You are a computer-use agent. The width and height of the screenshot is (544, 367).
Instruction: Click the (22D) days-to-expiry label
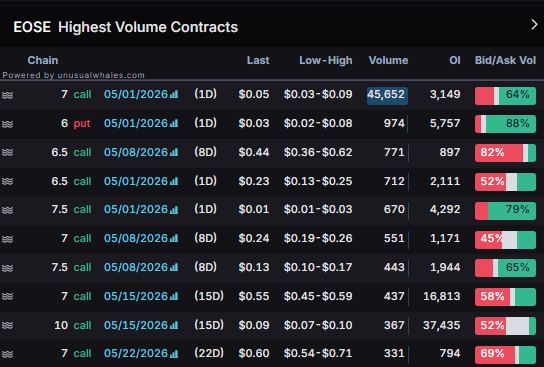click(209, 353)
